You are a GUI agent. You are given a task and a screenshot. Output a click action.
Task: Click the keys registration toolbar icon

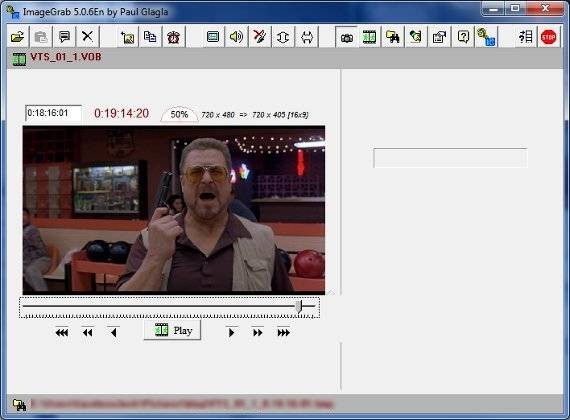point(486,37)
